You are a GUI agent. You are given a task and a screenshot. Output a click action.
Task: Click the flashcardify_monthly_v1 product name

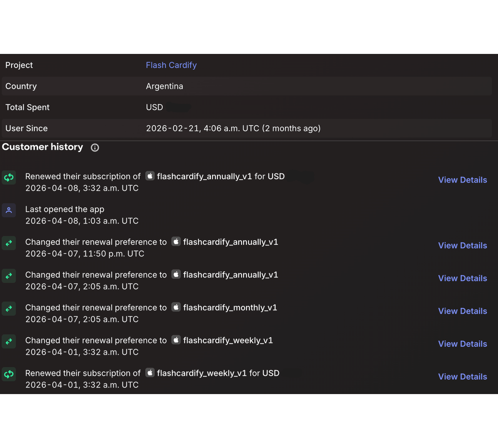pyautogui.click(x=230, y=307)
